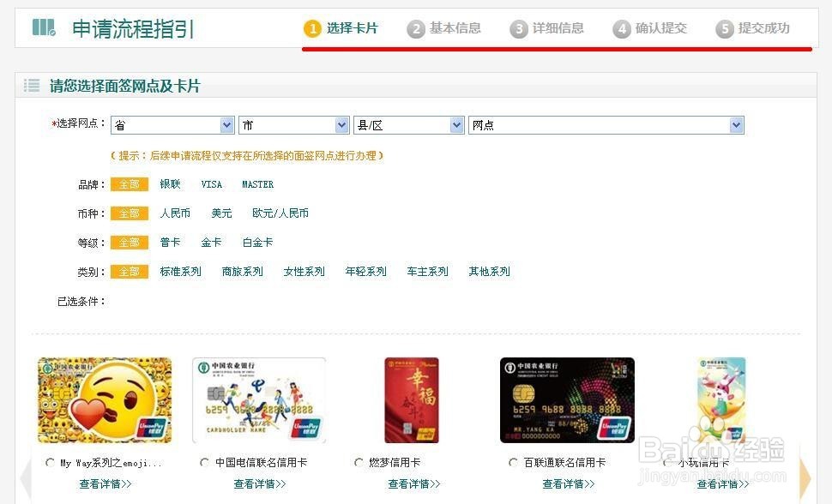This screenshot has width=832, height=504.
Task: Filter brand by VISA
Action: tap(211, 184)
